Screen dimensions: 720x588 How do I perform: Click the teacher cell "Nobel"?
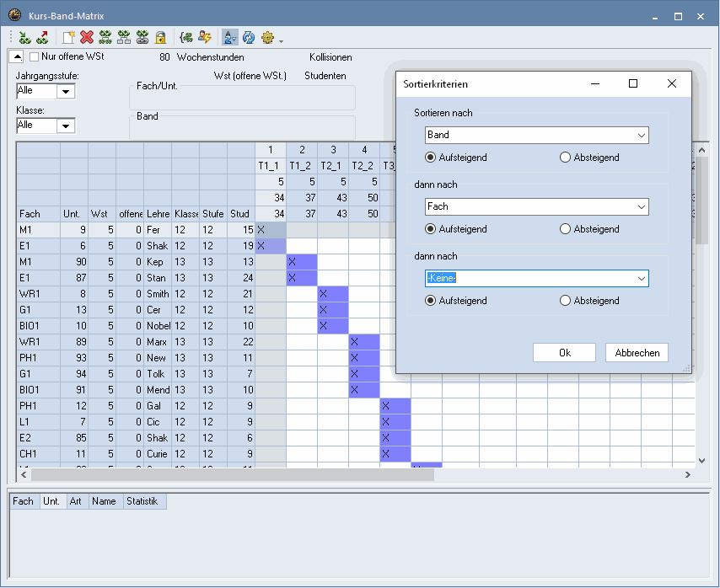coord(158,326)
